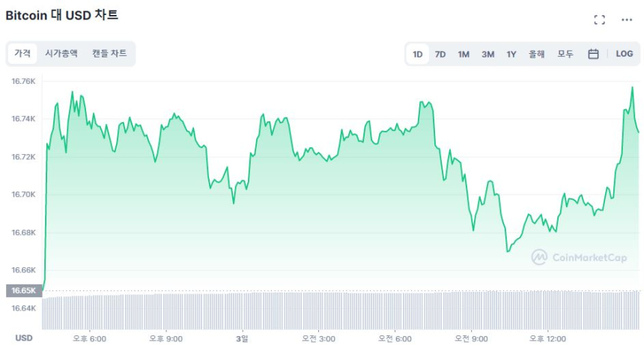Open the three-dot more options menu
This screenshot has width=644, height=345.
click(627, 20)
